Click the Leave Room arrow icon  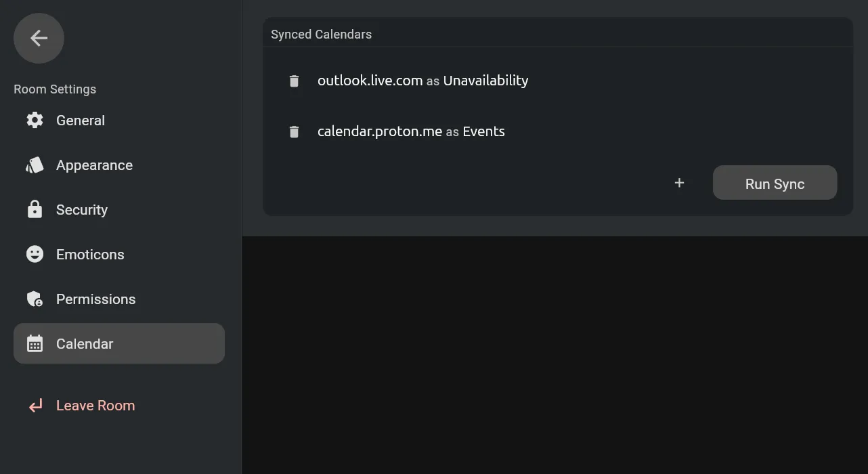pyautogui.click(x=35, y=405)
